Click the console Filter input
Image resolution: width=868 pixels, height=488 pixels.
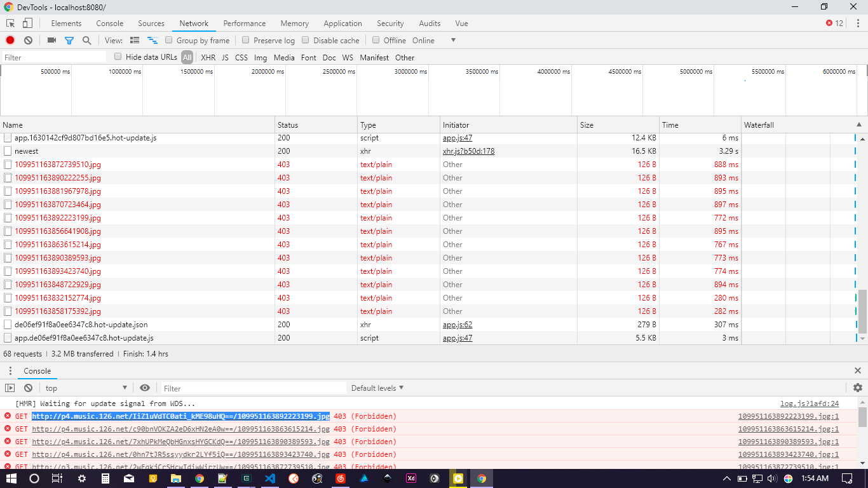pyautogui.click(x=254, y=388)
